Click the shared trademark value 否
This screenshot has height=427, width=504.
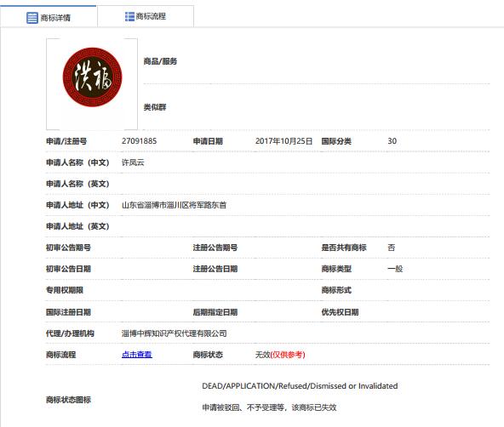coord(391,248)
